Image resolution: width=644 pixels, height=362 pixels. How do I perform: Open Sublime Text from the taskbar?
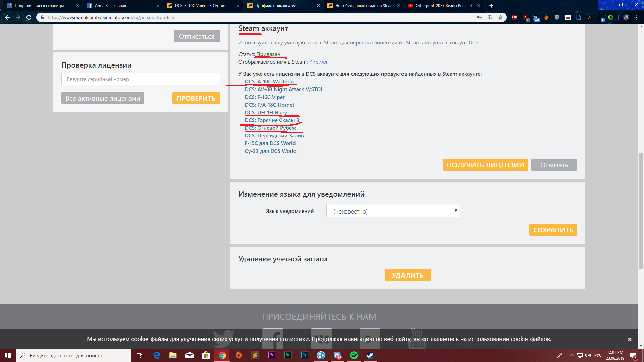pyautogui.click(x=255, y=355)
